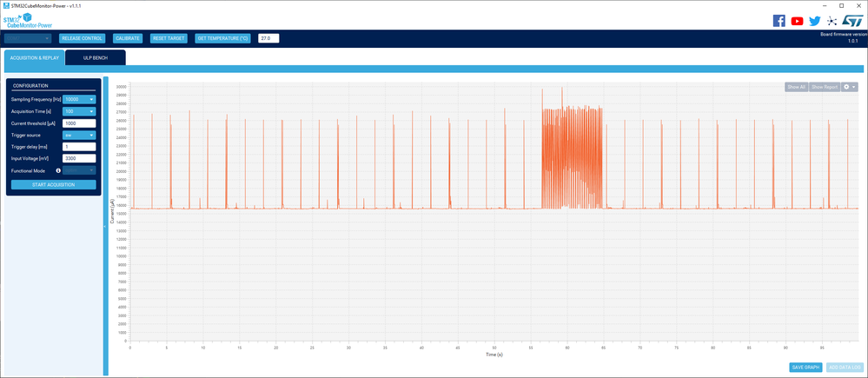868x378 pixels.
Task: Maximize the application window
Action: tap(841, 5)
